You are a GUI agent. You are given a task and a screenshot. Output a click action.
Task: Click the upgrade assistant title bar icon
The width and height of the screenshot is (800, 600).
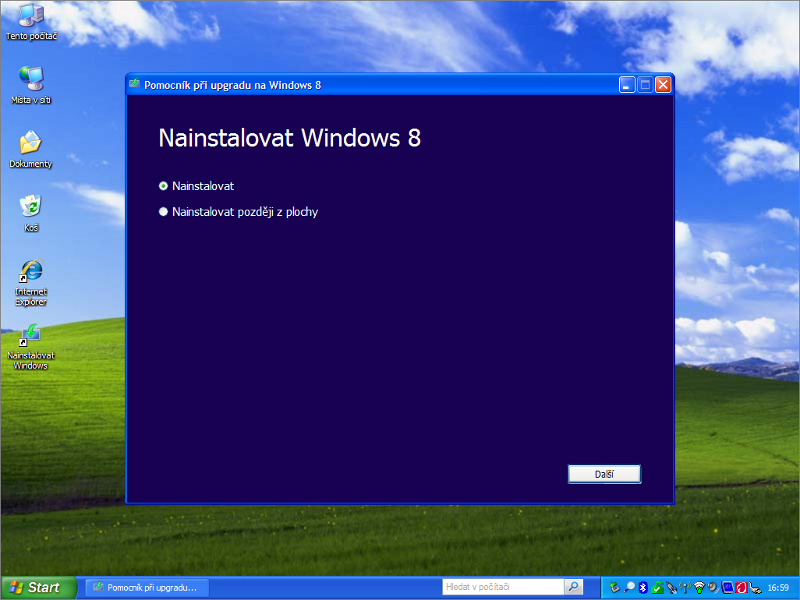coord(135,85)
